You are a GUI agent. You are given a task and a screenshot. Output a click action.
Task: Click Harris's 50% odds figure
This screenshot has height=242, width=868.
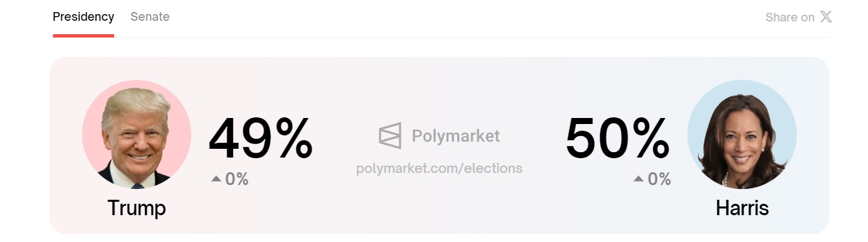pyautogui.click(x=618, y=139)
